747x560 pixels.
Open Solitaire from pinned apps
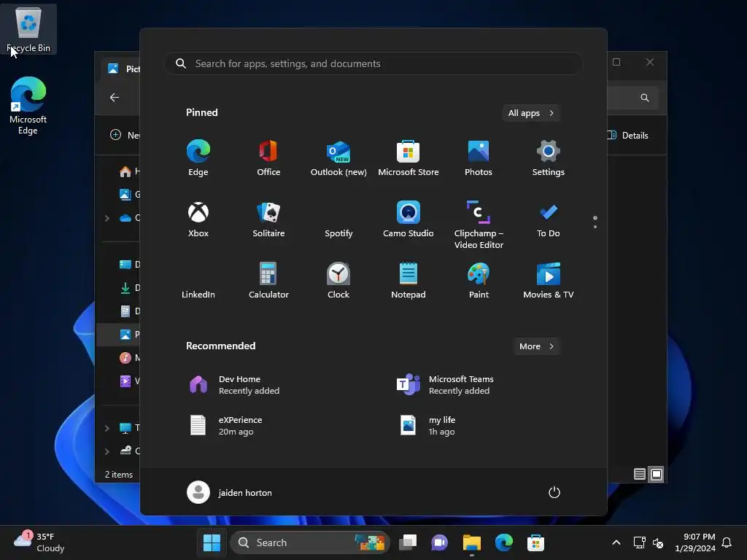(x=268, y=219)
